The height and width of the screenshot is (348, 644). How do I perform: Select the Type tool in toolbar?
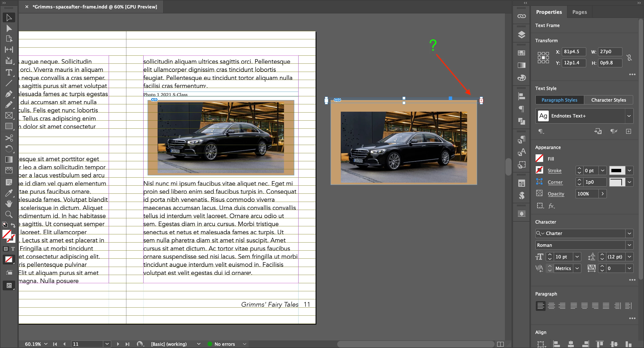[x=9, y=73]
